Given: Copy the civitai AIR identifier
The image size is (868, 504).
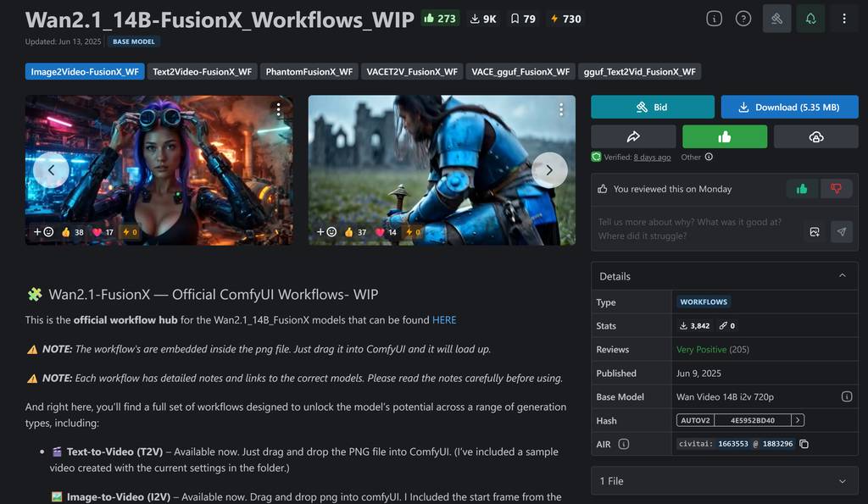Looking at the screenshot, I should coord(804,444).
